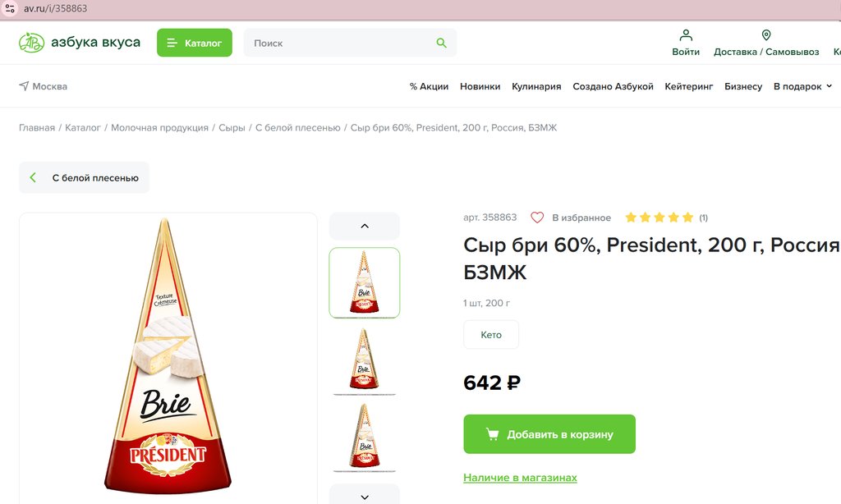Click the Азбука Вкуса logo

(80, 43)
